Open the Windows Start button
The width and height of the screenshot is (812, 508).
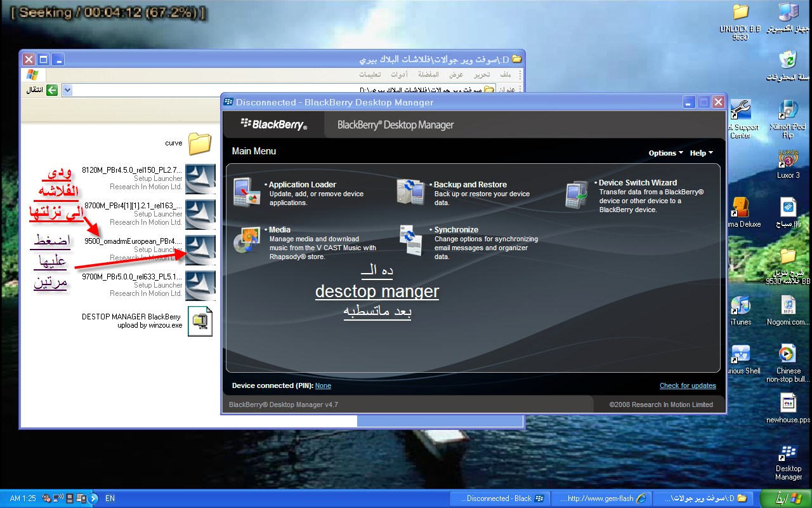tap(785, 498)
